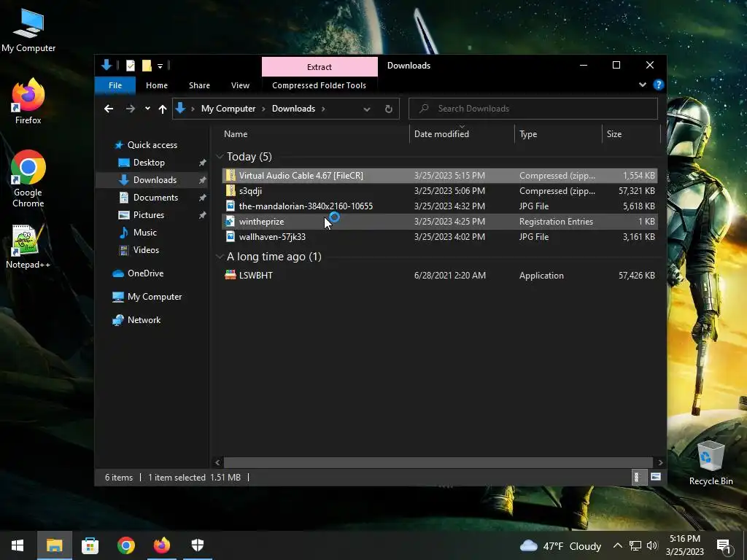Open Microsoft Store from the taskbar
Viewport: 747px width, 560px height.
[x=90, y=545]
